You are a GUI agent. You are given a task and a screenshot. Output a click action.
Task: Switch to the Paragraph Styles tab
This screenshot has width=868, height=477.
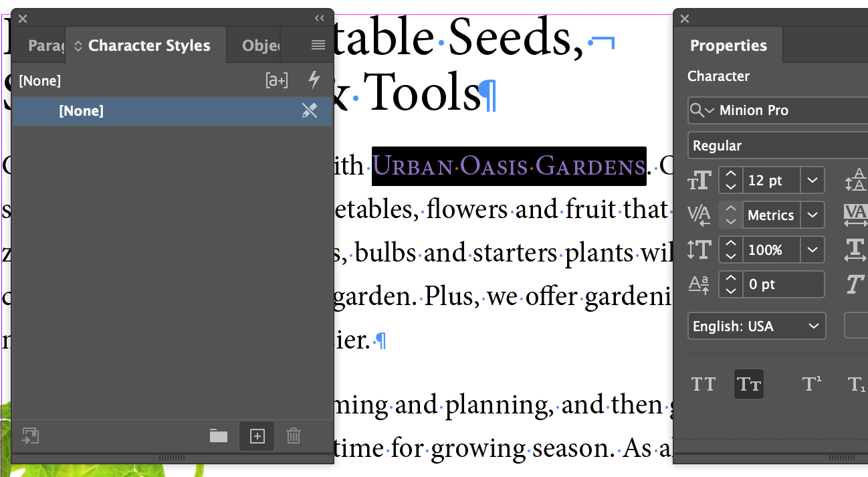47,45
